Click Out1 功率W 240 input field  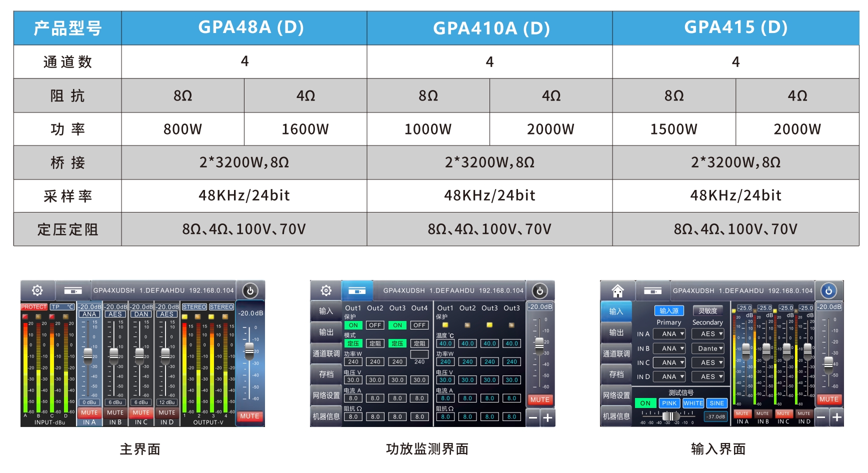coord(353,361)
